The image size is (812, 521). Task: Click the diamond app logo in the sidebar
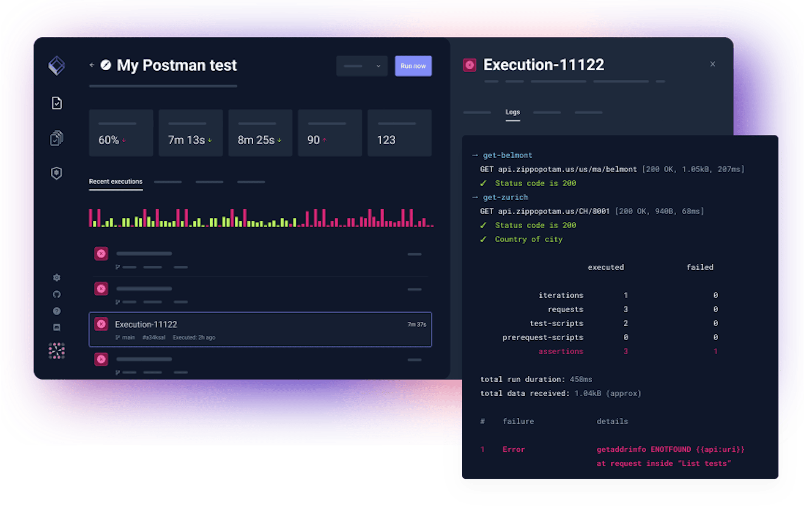pos(56,65)
